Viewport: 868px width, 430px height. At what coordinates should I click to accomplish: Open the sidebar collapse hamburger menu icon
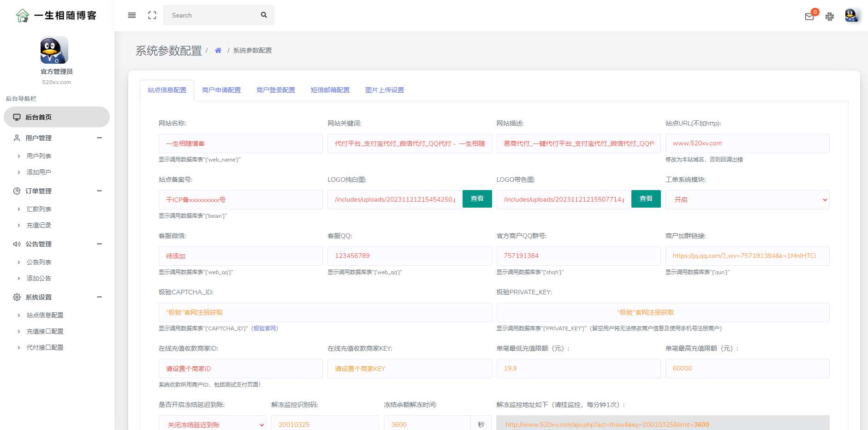coord(131,15)
